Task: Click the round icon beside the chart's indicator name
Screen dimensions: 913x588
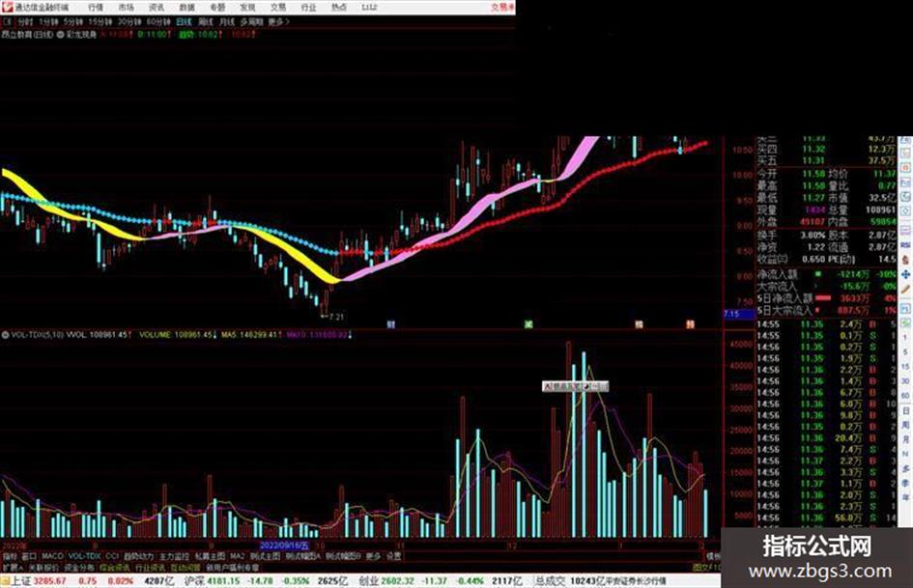Action: click(x=61, y=35)
